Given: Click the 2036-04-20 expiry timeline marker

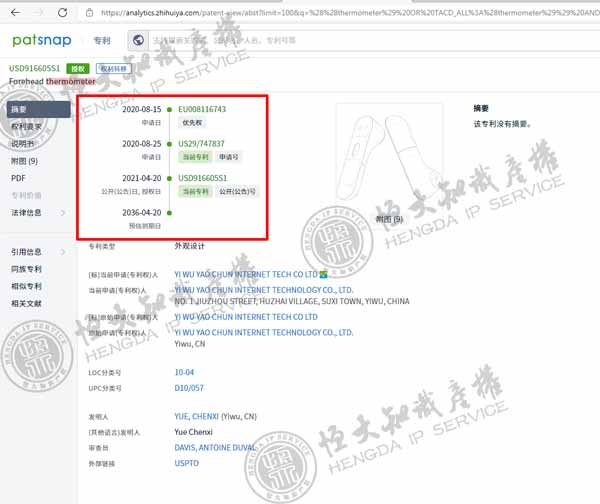Looking at the screenshot, I should [x=169, y=213].
